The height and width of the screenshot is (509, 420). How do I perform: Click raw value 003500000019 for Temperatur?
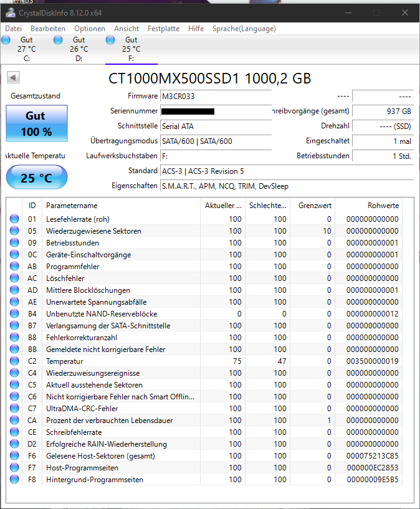[x=372, y=361]
